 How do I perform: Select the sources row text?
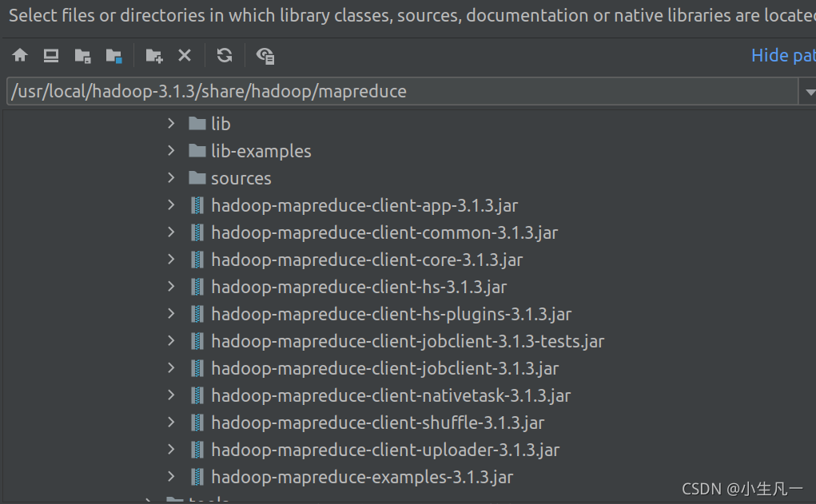[241, 178]
